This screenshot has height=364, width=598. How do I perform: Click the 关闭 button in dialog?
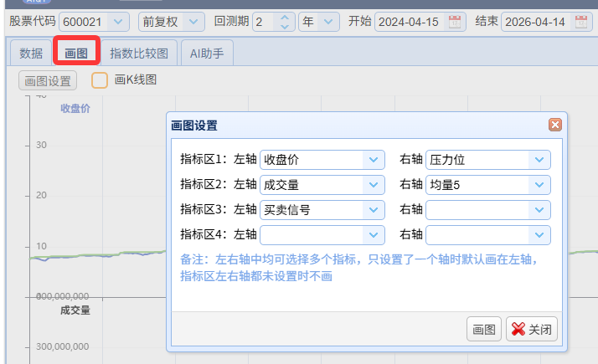532,329
